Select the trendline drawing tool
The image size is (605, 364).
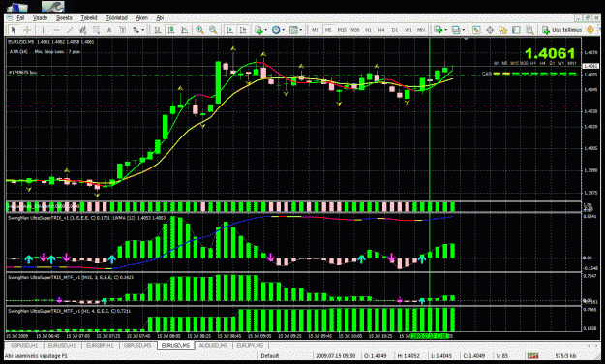coord(70,30)
